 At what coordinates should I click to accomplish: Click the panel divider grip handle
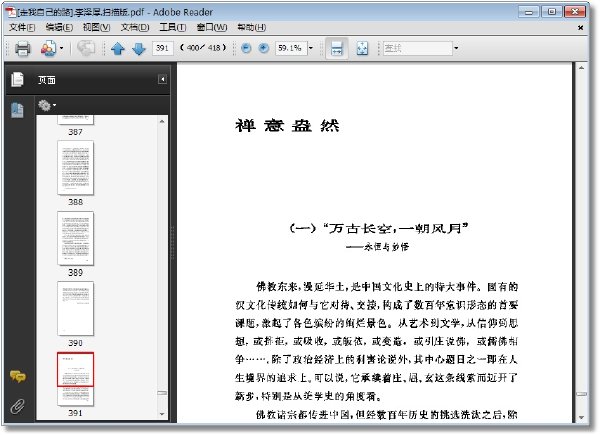[x=173, y=243]
